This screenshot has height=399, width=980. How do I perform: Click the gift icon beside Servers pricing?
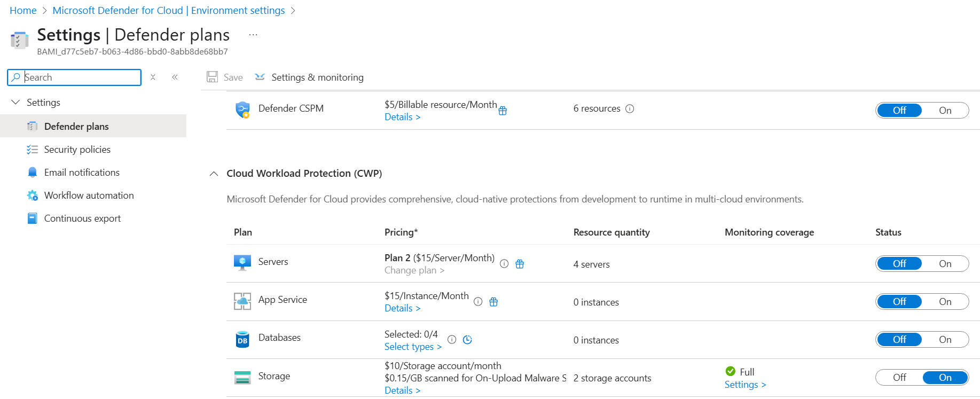520,264
